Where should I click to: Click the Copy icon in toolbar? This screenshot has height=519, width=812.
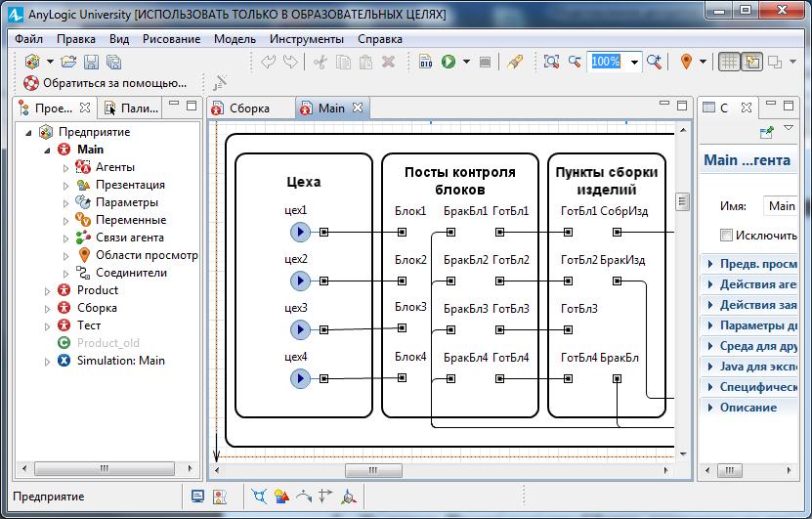coord(343,63)
